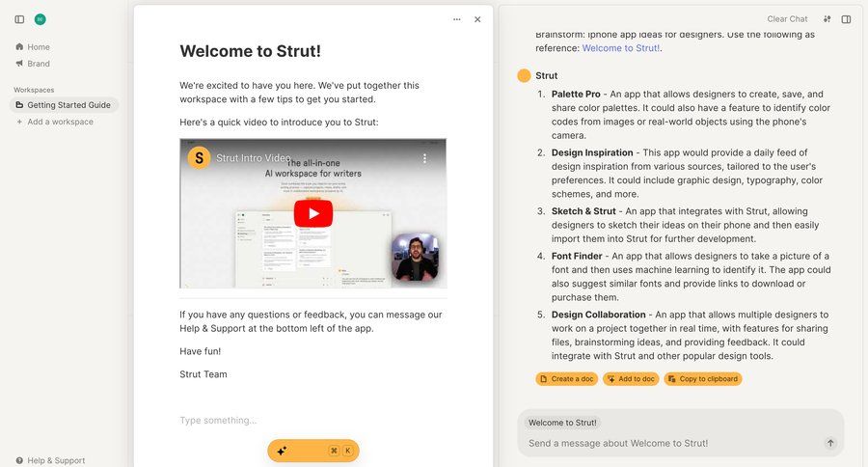868x467 pixels.
Task: Clear the chat conversation
Action: pos(787,19)
